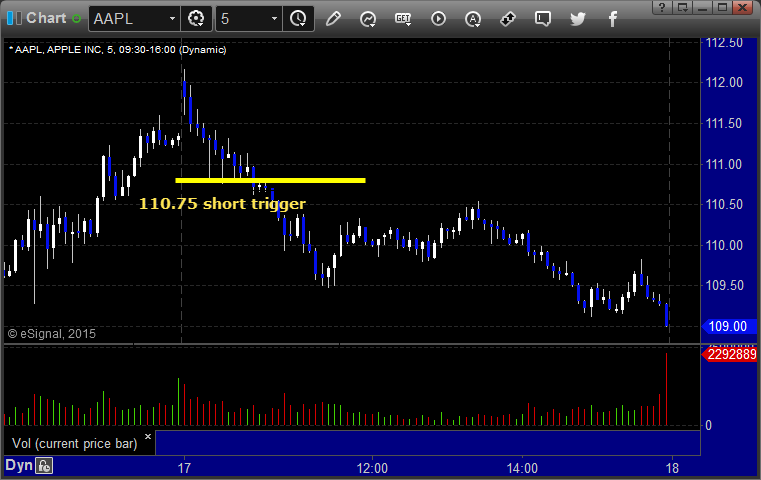The image size is (761, 480).
Task: Share chart via Facebook icon
Action: (x=613, y=19)
